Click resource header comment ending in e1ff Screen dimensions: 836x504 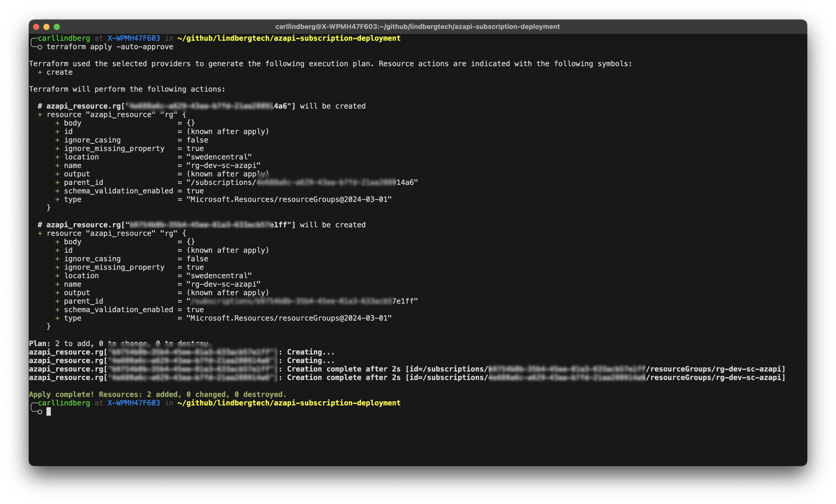click(x=201, y=225)
